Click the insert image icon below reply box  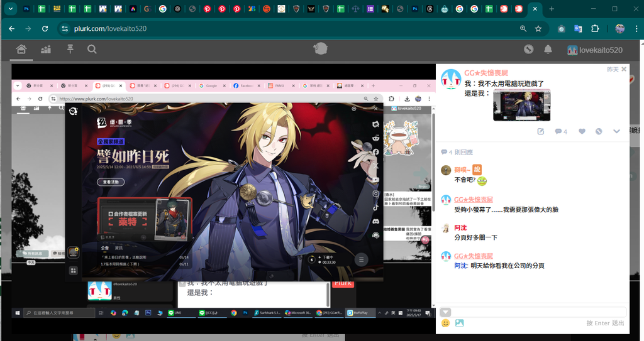point(460,323)
